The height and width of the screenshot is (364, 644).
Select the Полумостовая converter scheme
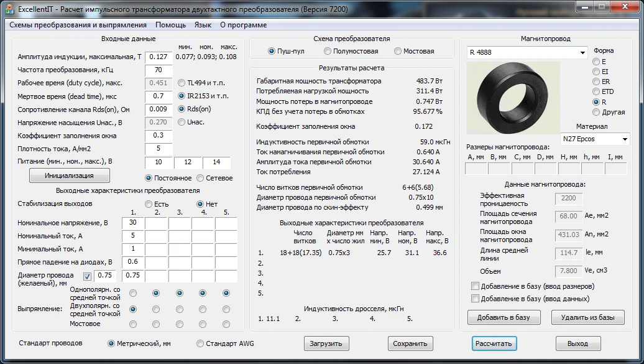click(x=328, y=51)
